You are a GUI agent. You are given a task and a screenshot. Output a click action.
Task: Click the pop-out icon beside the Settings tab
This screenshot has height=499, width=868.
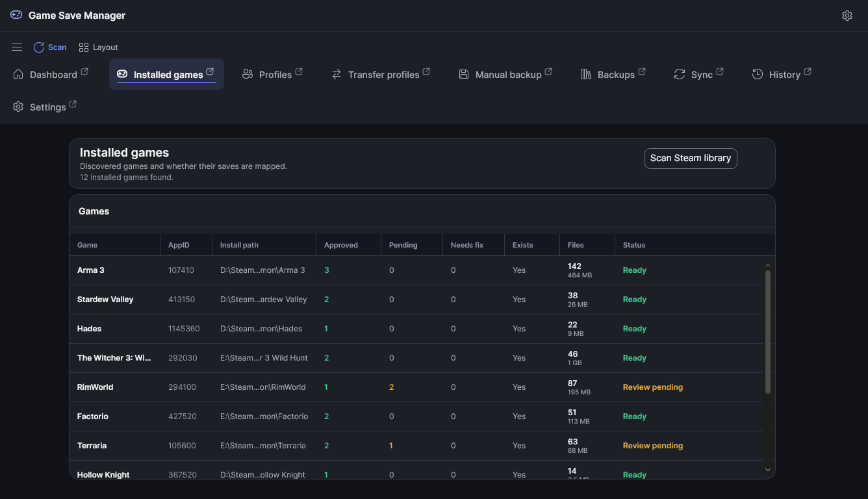73,104
